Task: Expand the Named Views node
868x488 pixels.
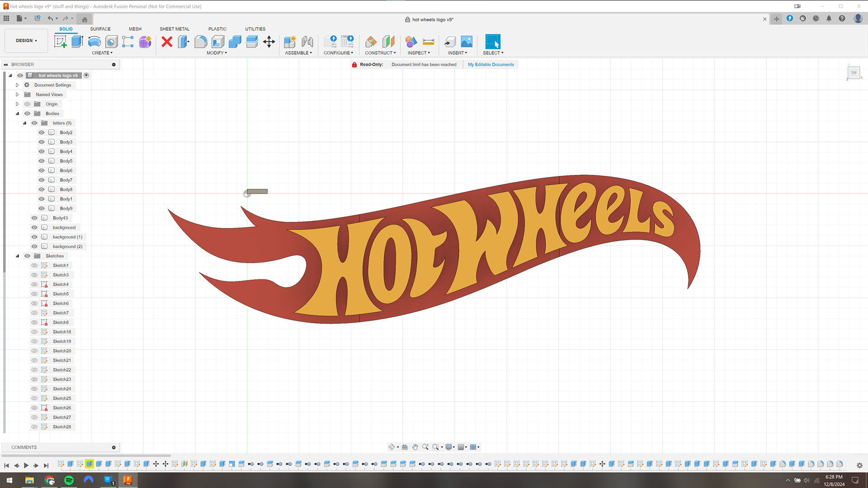Action: click(x=17, y=94)
